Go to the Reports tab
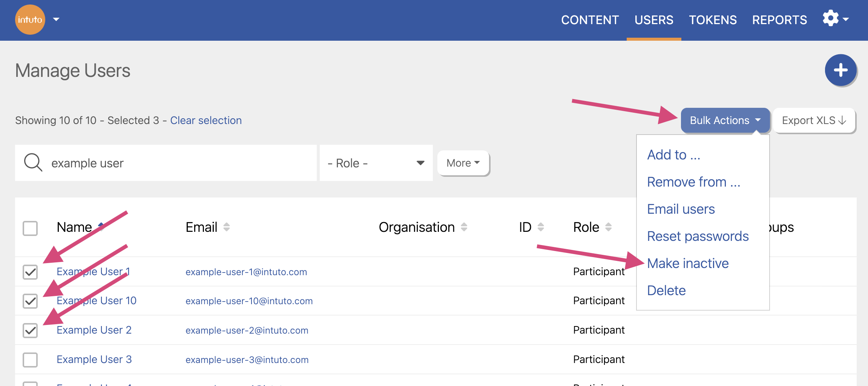868x386 pixels. point(779,20)
